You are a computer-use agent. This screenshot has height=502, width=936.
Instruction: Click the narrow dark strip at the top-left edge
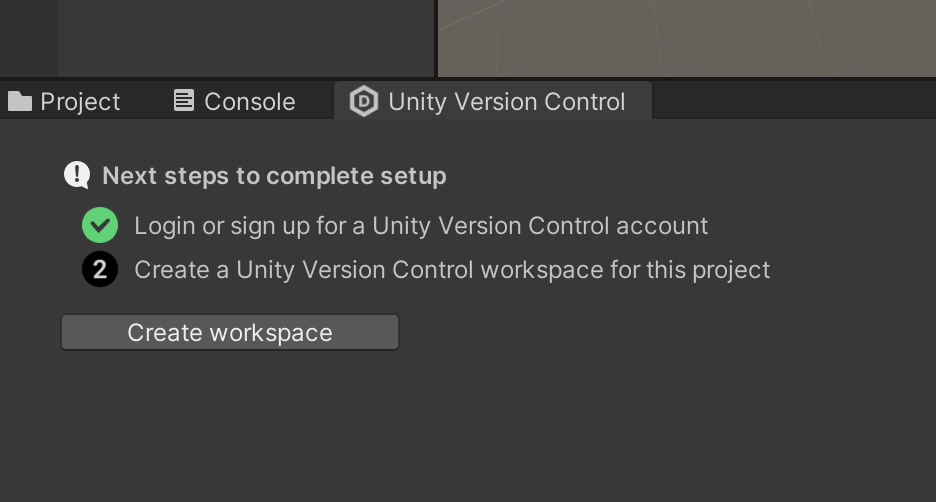click(28, 36)
